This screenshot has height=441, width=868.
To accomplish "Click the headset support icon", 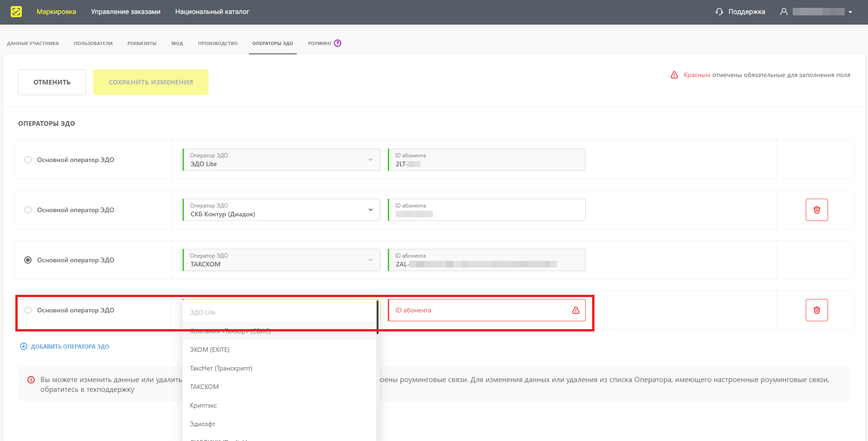I will [719, 12].
